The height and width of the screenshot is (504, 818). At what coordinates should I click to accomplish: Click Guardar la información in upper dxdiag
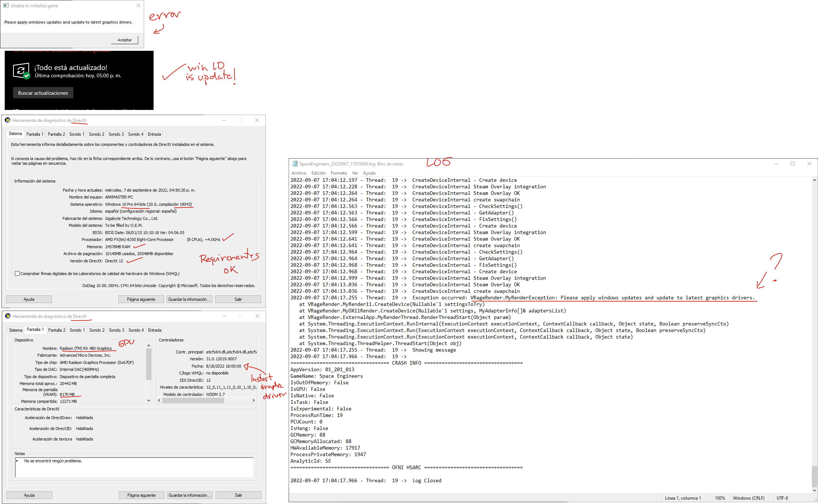(189, 299)
